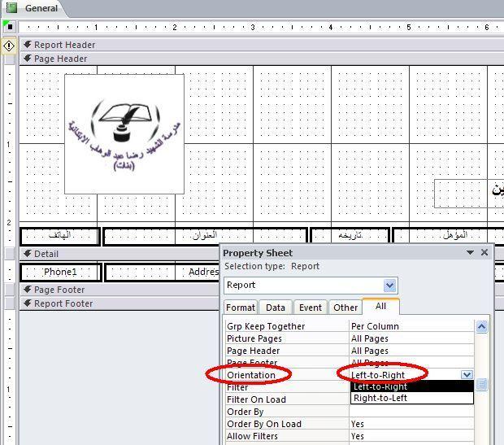
Task: Choose Right-to-Left in Orientation list
Action: 412,398
